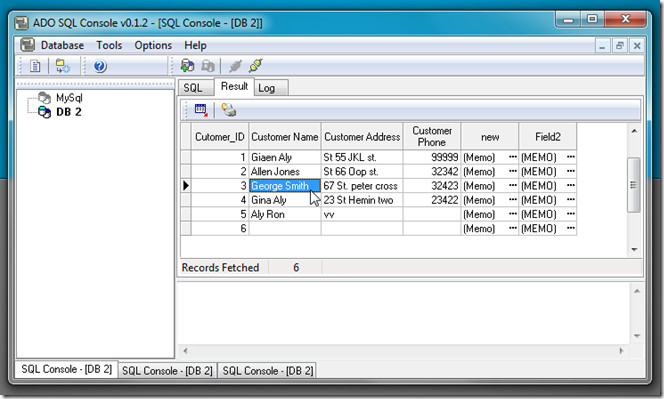Image resolution: width=664 pixels, height=399 pixels.
Task: Click the Customer Name column header
Action: [285, 137]
